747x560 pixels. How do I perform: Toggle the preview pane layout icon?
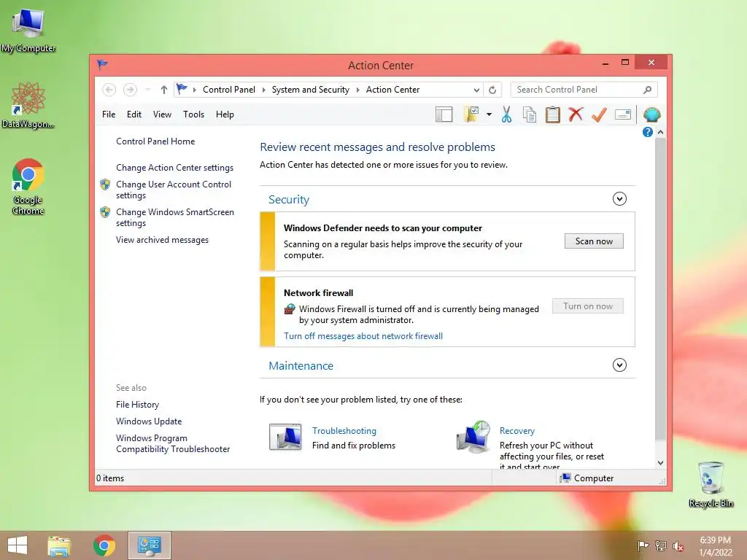pos(444,114)
